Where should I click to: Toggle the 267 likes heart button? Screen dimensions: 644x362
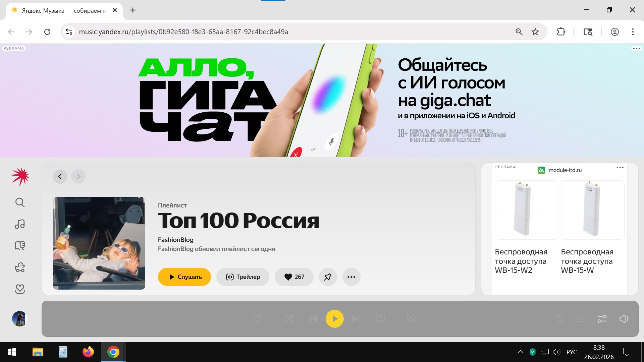294,277
